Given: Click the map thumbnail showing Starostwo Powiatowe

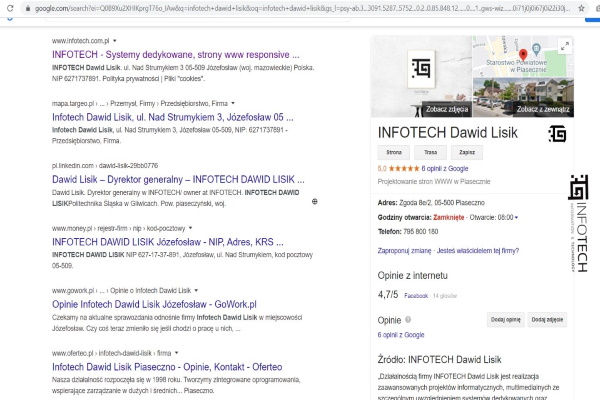Looking at the screenshot, I should 523,57.
